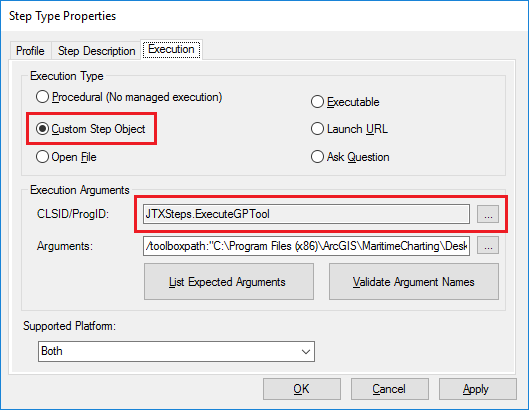Open the Arguments browse ellipsis button

click(488, 245)
